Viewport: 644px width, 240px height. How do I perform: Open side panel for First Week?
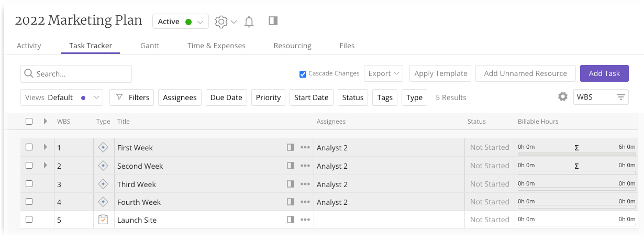click(291, 147)
